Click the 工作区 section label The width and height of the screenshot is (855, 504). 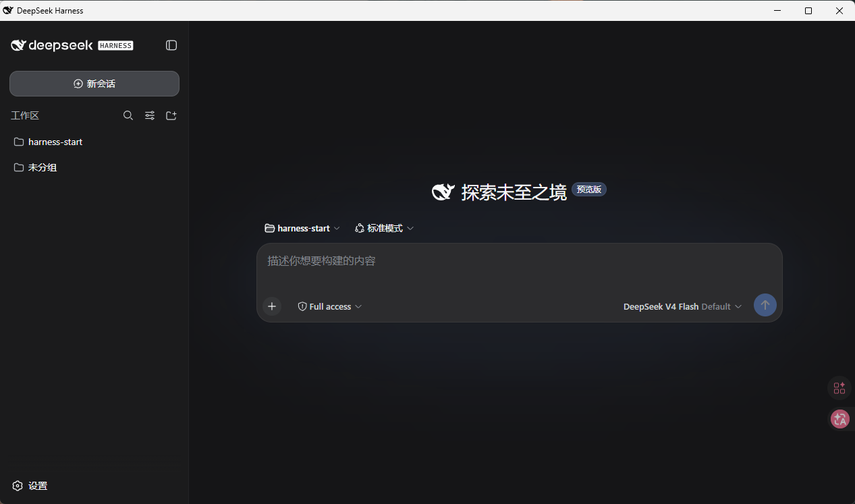pos(25,115)
